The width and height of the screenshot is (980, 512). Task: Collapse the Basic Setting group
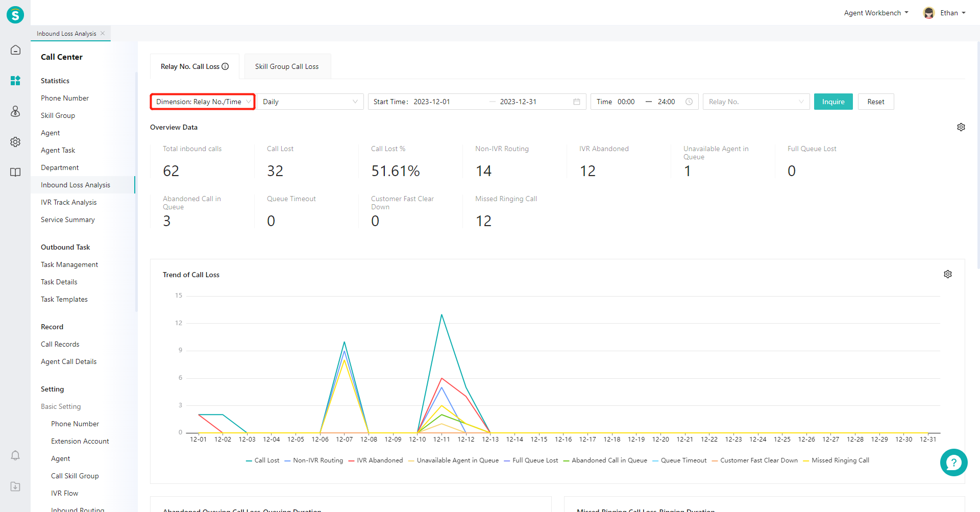61,406
